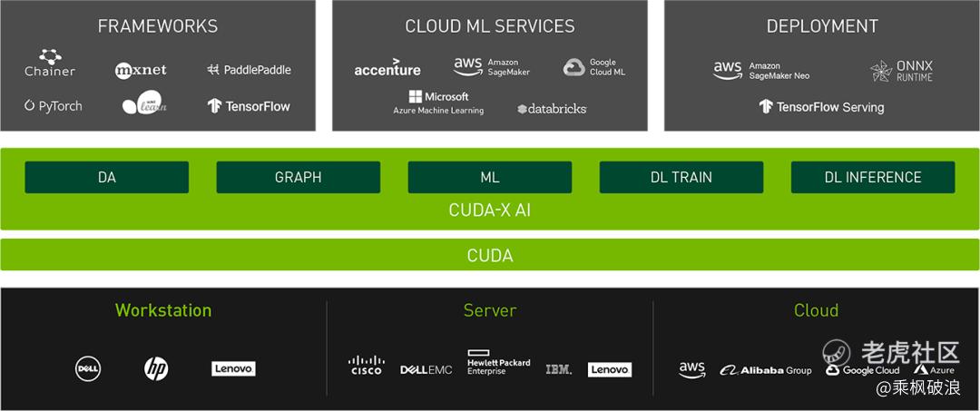Viewport: 980px width, 411px height.
Task: Click the Lenovo logo under Workstation
Action: point(233,368)
